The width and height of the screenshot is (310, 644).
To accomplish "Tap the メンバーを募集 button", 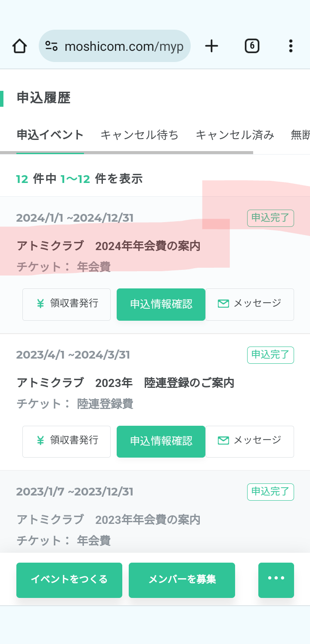I will [182, 580].
